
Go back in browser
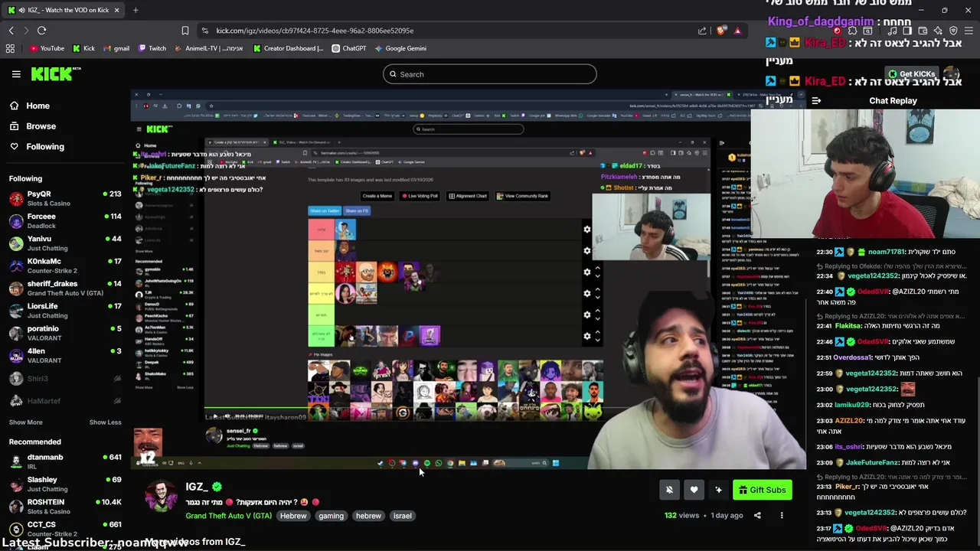pos(11,31)
